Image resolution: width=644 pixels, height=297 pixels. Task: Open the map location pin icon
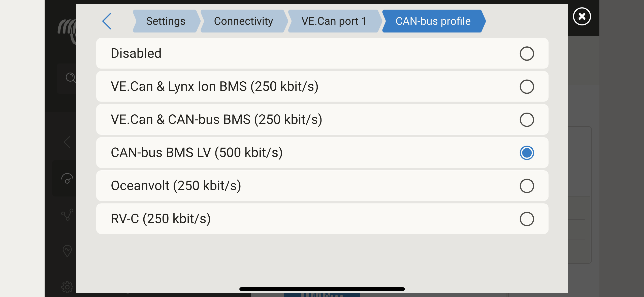pyautogui.click(x=67, y=251)
